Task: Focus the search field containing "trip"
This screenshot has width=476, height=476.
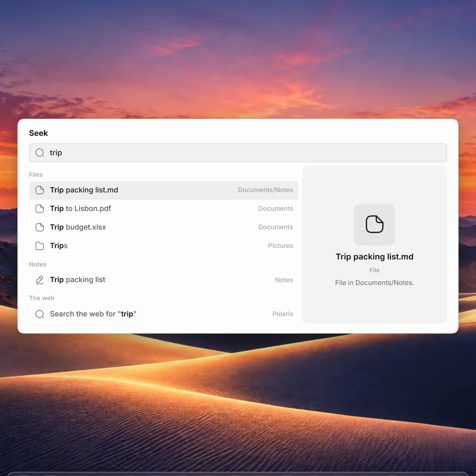Action: click(238, 153)
